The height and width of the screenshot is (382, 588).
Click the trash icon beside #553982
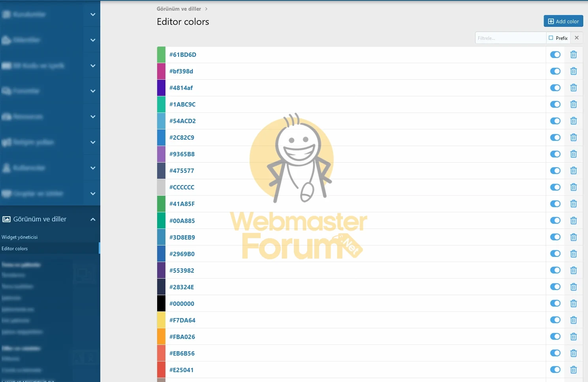[573, 270]
